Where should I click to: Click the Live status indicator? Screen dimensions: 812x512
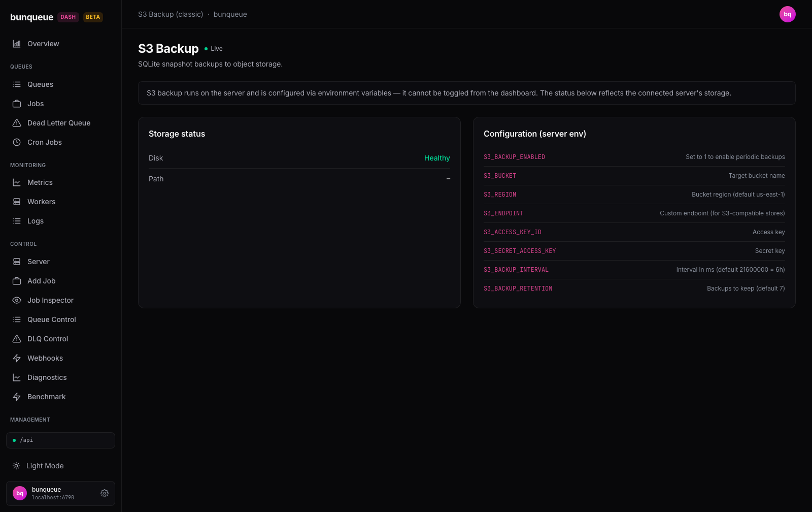(214, 49)
